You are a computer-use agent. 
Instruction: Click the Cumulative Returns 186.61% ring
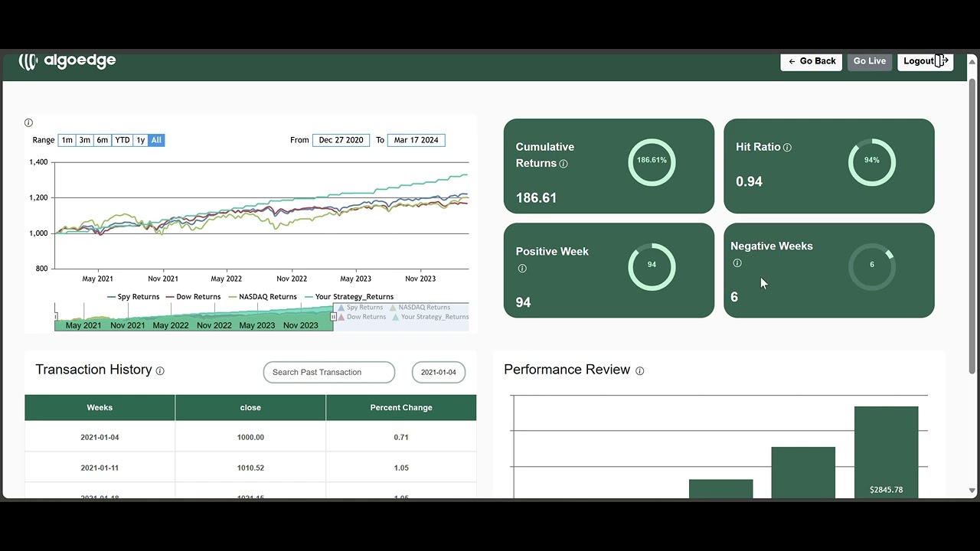[x=652, y=161]
